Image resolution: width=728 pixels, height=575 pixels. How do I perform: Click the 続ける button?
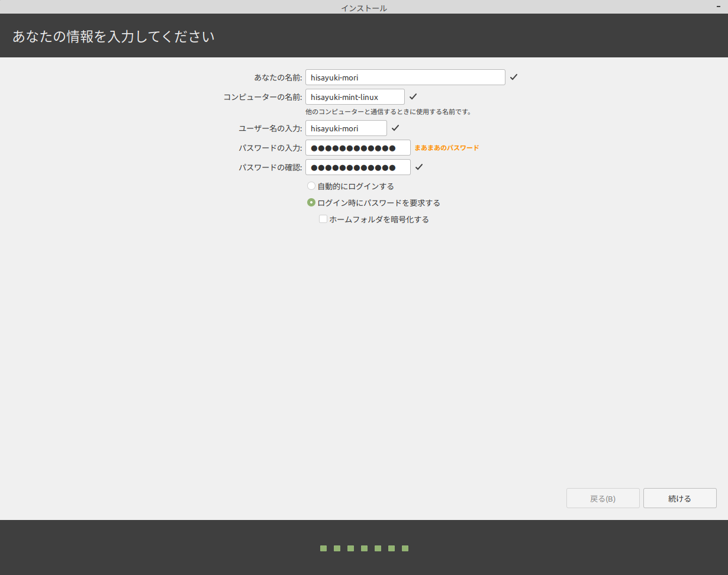point(680,498)
